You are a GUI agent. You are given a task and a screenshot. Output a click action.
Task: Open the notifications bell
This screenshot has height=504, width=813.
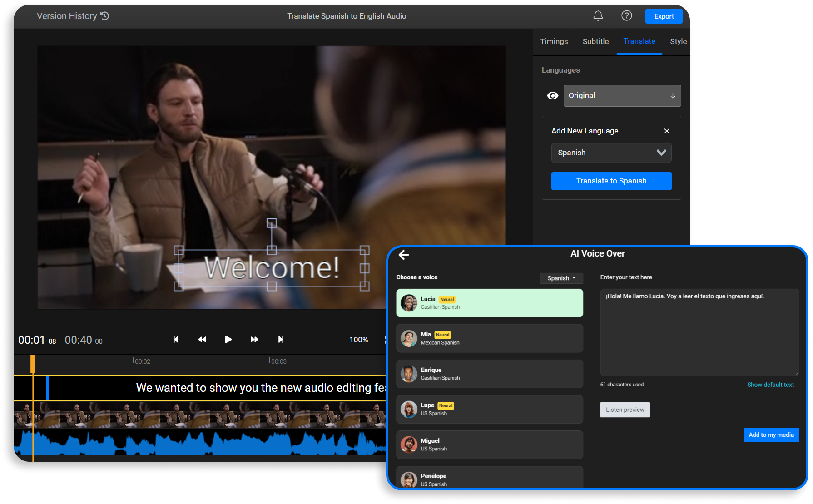coord(598,16)
